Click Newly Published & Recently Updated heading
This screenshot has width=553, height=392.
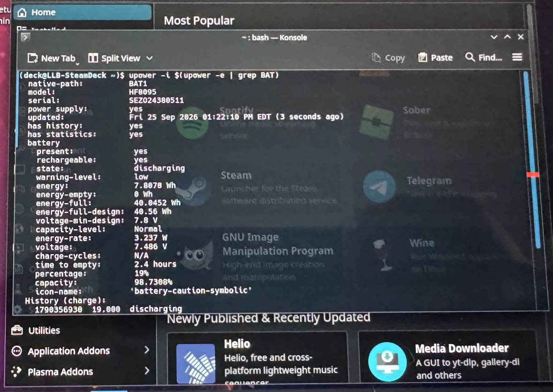pyautogui.click(x=268, y=318)
